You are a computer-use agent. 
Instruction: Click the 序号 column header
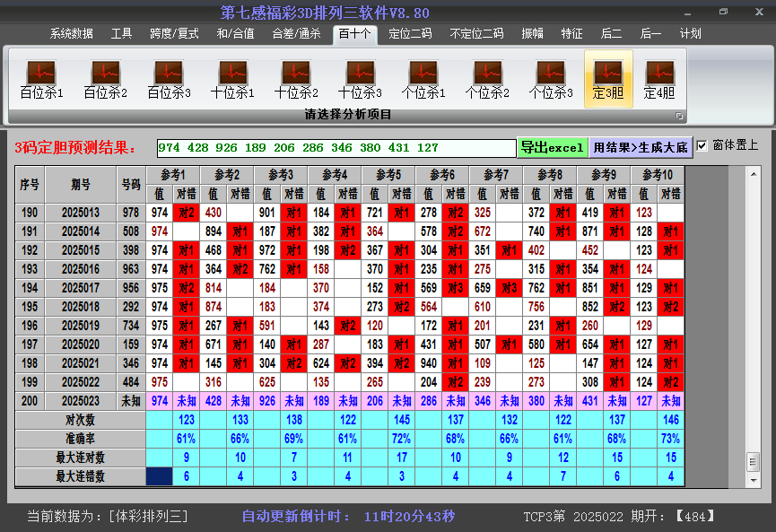pos(30,185)
